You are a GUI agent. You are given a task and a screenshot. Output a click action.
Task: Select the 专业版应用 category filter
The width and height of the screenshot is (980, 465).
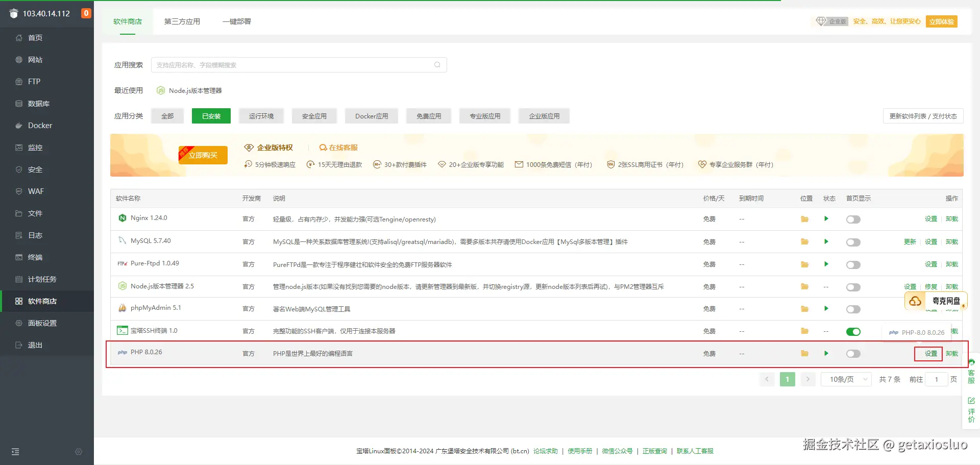click(x=485, y=116)
